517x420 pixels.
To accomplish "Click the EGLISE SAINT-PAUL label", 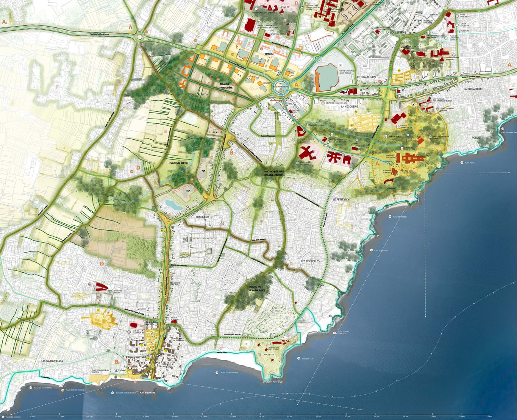I will coord(465,16).
